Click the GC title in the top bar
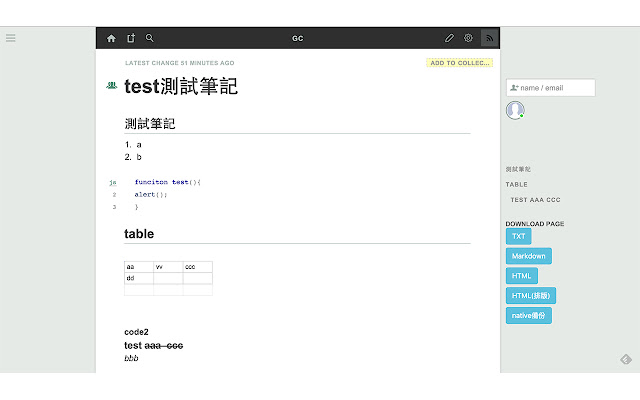 click(298, 38)
